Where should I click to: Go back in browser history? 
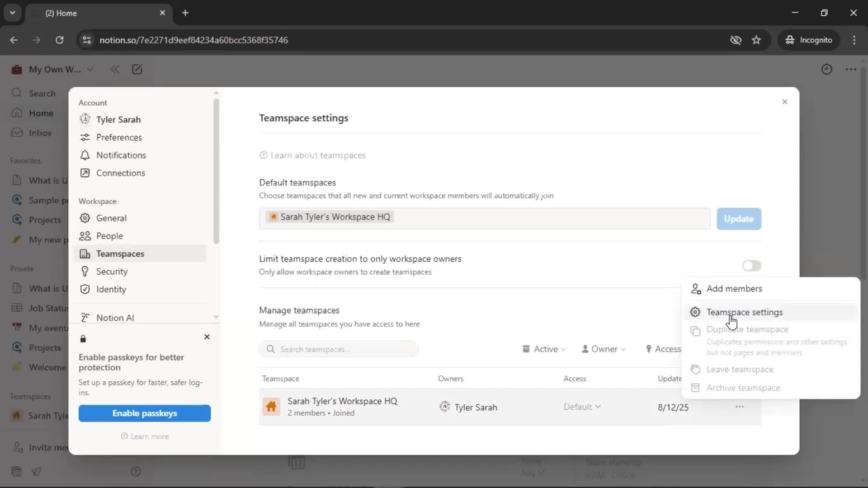point(14,40)
